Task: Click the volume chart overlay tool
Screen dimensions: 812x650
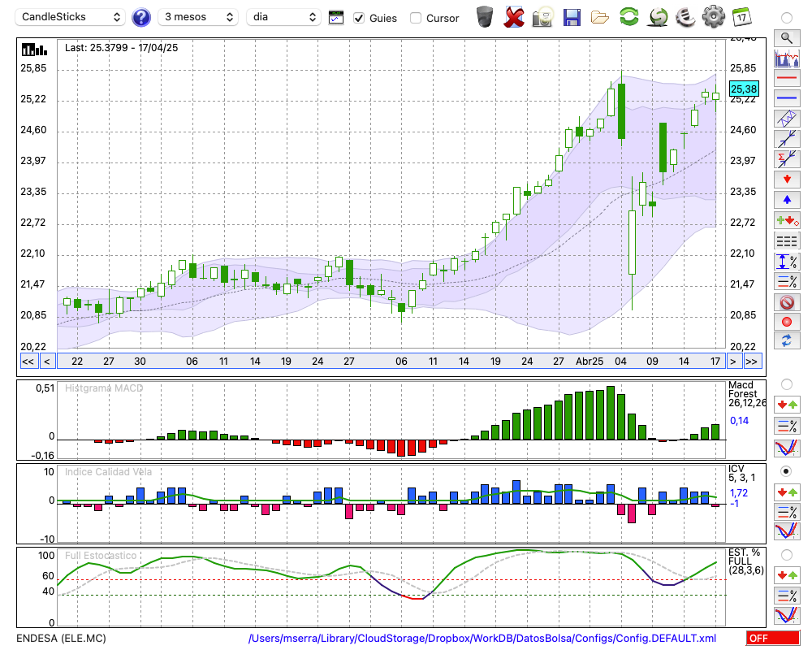Action: coord(787,58)
